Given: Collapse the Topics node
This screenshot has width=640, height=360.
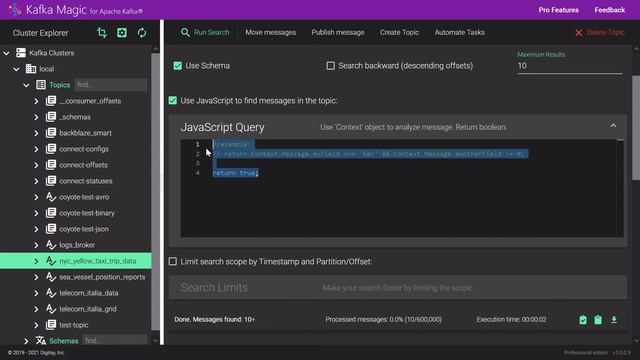Looking at the screenshot, I should (27, 85).
